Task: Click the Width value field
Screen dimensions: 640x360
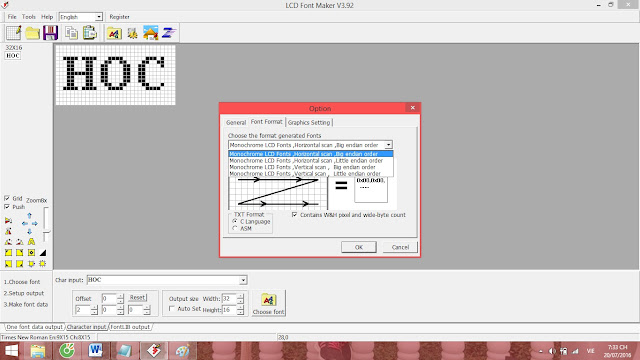Action: click(x=229, y=298)
